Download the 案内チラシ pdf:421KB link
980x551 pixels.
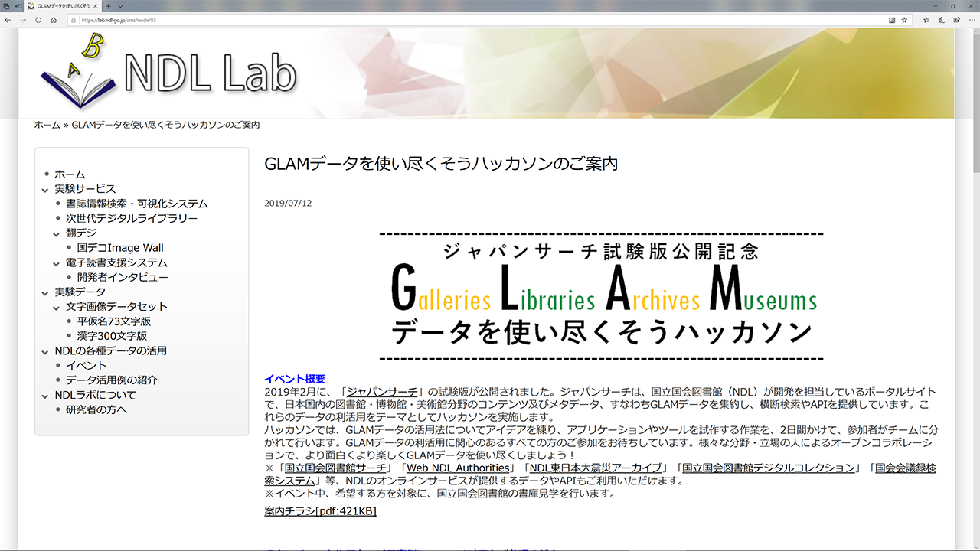(320, 511)
